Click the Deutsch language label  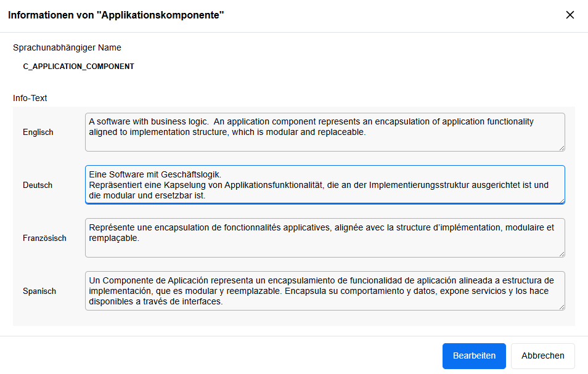36,185
